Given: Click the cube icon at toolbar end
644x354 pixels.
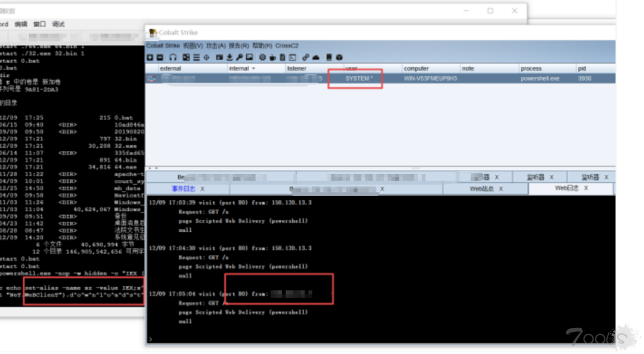Looking at the screenshot, I should 339,57.
